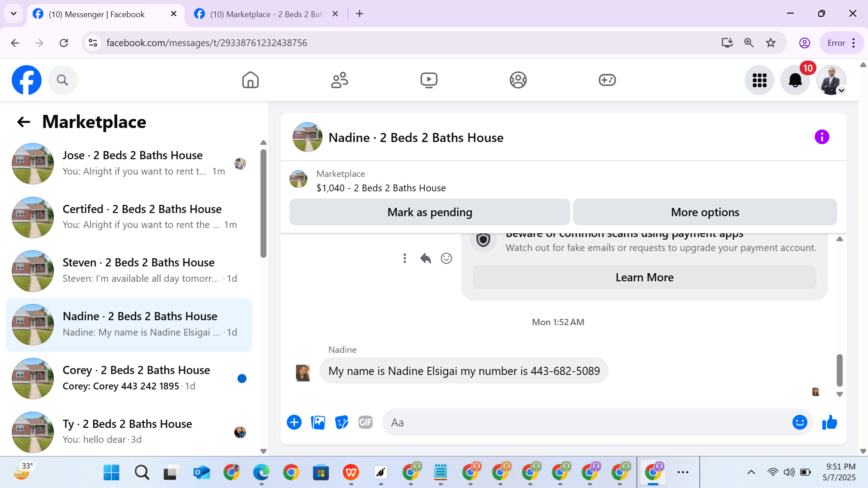Click the Mon 1:52 AM timestamp
868x488 pixels.
558,322
